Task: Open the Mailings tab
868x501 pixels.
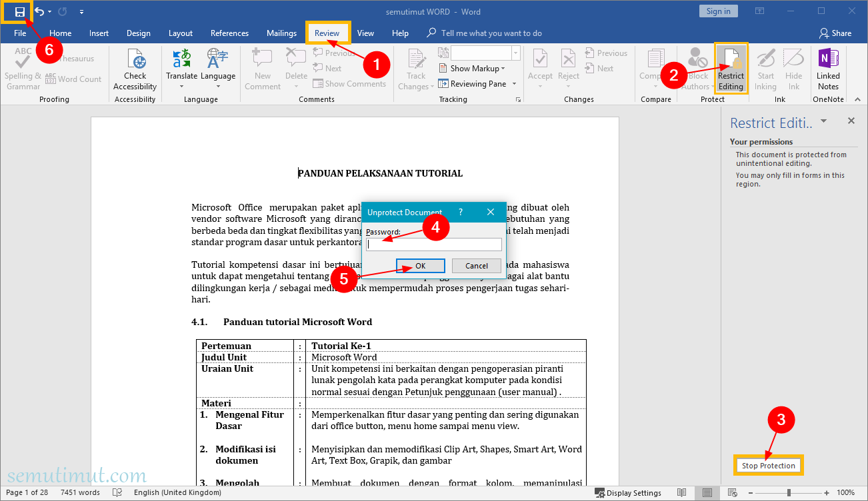Action: 281,33
